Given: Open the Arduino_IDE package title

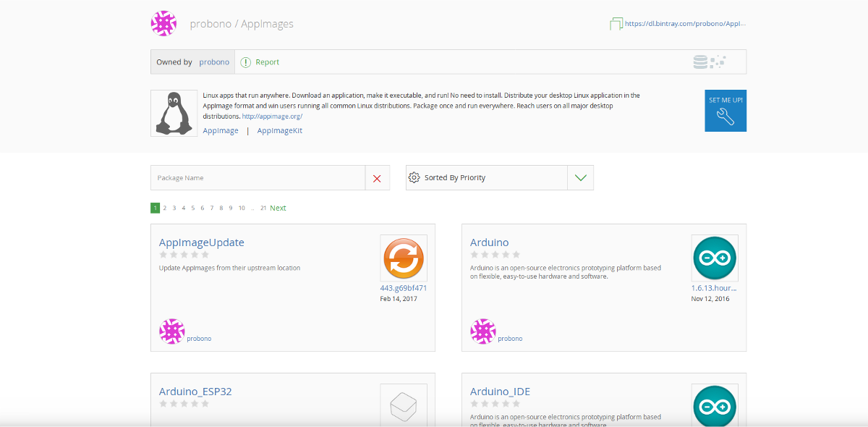Looking at the screenshot, I should (501, 392).
